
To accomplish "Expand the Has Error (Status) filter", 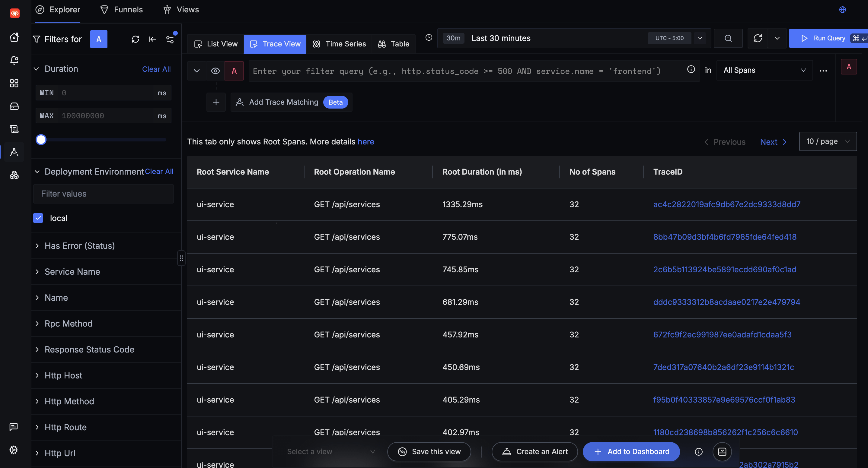I will [37, 246].
